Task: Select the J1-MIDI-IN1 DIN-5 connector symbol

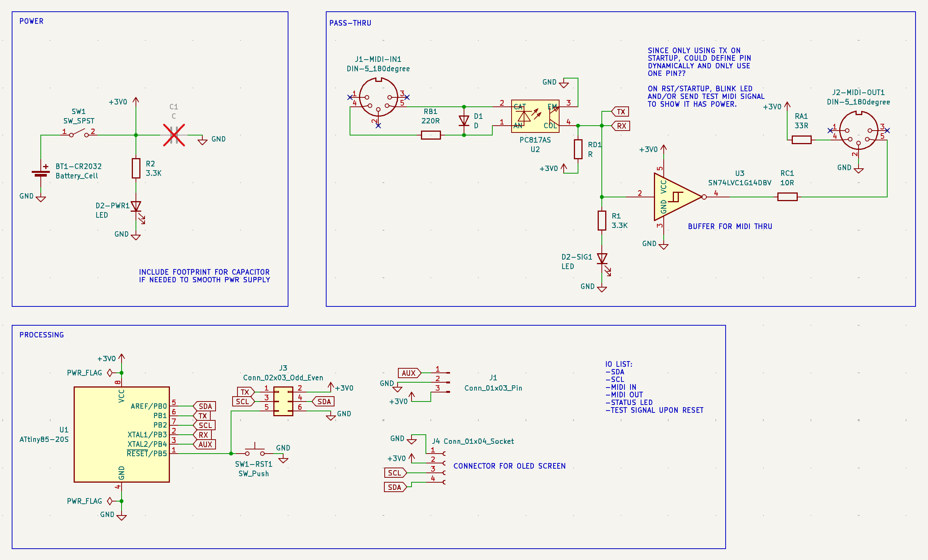Action: pos(378,102)
